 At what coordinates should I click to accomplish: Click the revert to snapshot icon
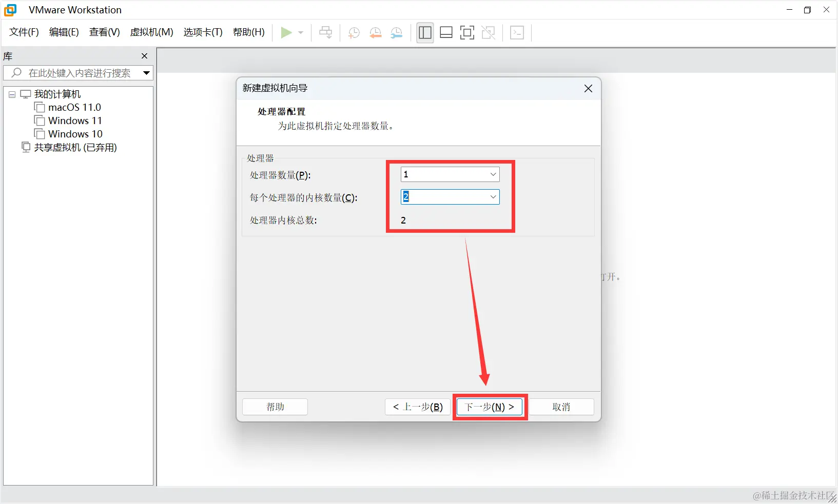click(x=375, y=33)
